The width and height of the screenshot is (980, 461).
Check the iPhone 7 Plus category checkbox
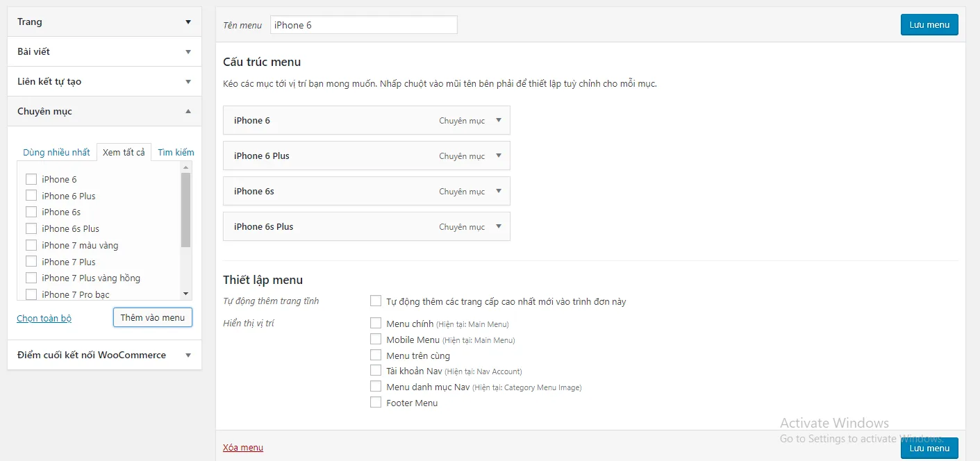[31, 262]
